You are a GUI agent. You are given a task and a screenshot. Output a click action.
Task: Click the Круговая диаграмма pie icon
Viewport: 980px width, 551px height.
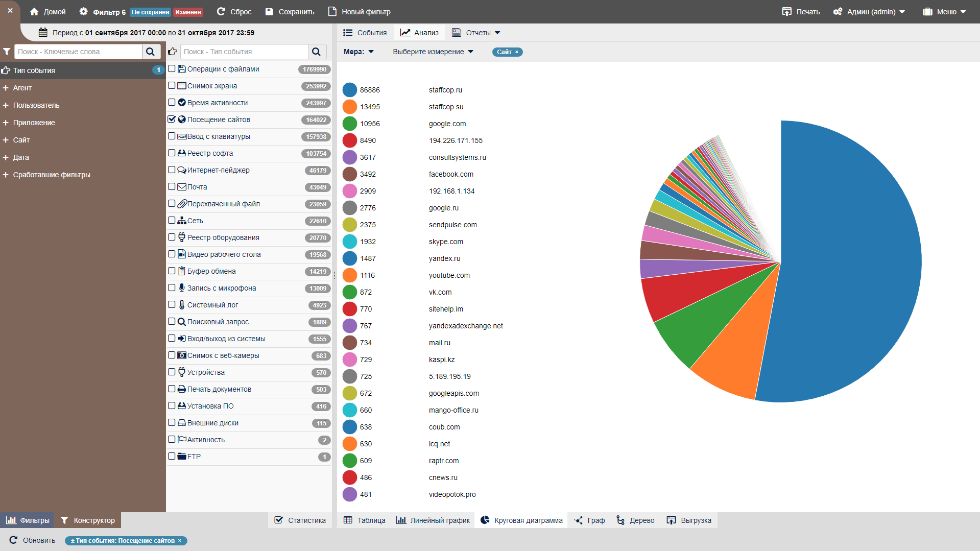485,520
